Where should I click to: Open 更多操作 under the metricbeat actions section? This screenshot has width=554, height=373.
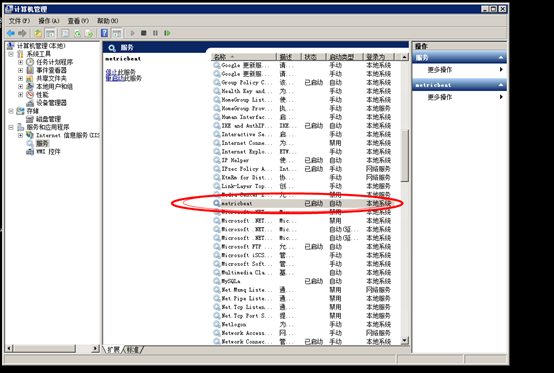point(440,97)
